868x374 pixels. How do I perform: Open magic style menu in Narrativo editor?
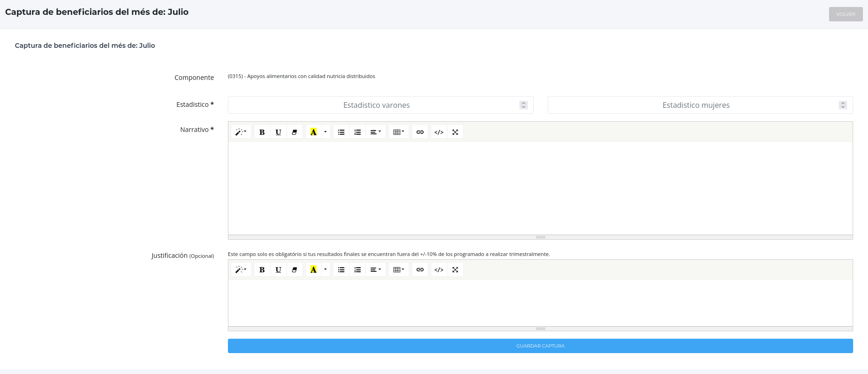coord(241,132)
